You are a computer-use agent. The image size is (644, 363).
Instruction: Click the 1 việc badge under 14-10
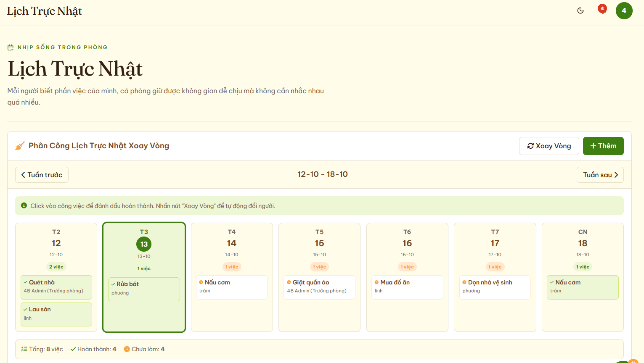click(232, 267)
